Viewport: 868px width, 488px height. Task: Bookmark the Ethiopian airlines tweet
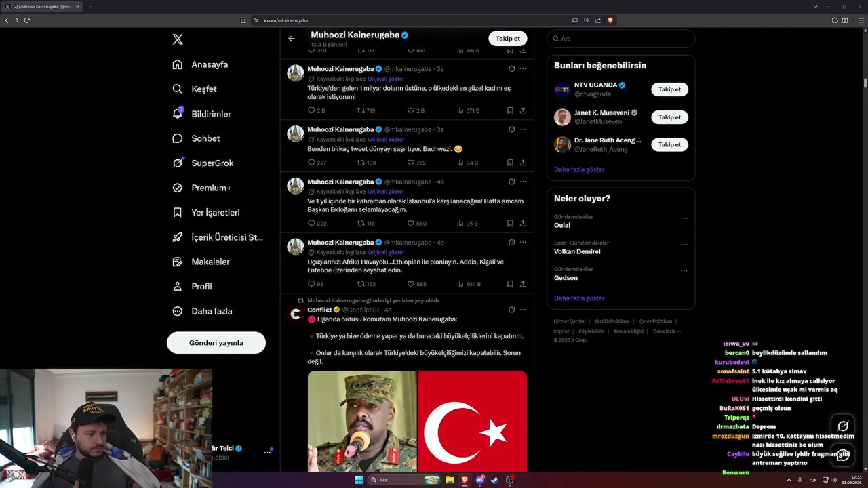tap(510, 284)
